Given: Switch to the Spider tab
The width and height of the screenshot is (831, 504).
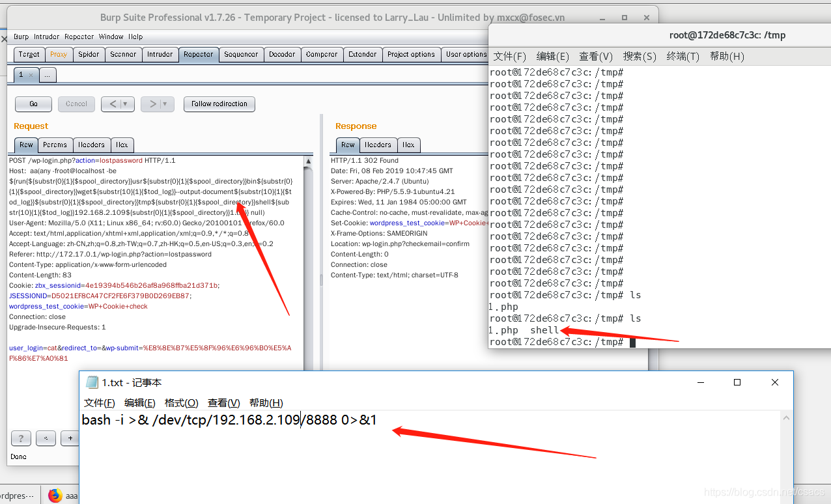Looking at the screenshot, I should 89,55.
